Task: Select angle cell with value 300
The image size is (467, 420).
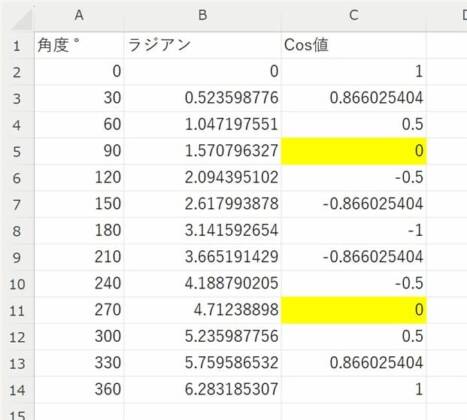Action: (x=79, y=337)
